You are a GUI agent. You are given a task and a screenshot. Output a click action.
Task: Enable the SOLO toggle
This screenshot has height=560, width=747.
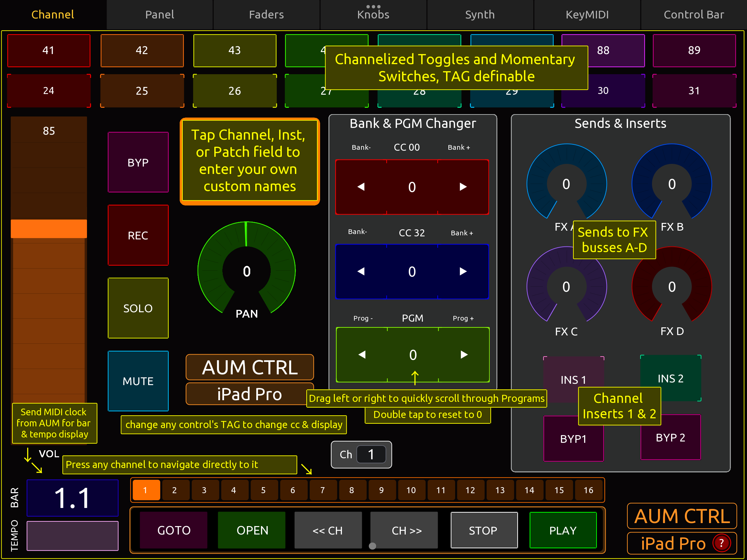pos(138,308)
